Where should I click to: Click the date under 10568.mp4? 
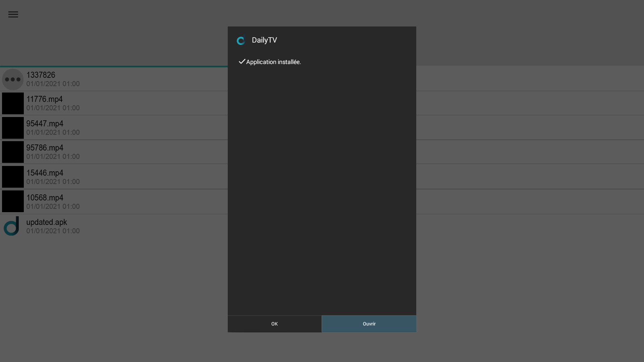(x=53, y=206)
